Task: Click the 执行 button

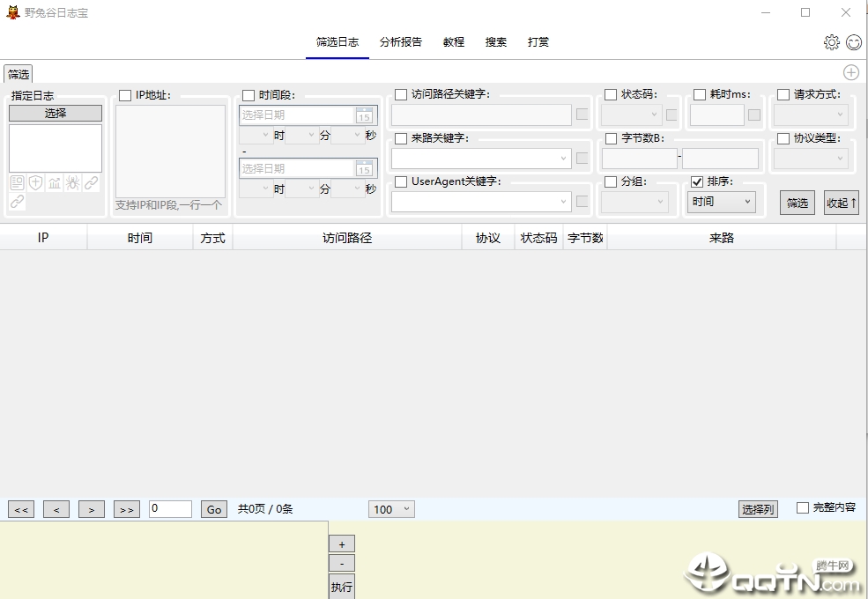Action: [342, 587]
